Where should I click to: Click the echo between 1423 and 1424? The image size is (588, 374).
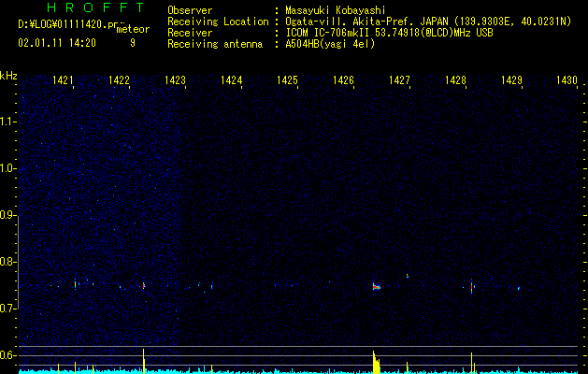tap(212, 287)
